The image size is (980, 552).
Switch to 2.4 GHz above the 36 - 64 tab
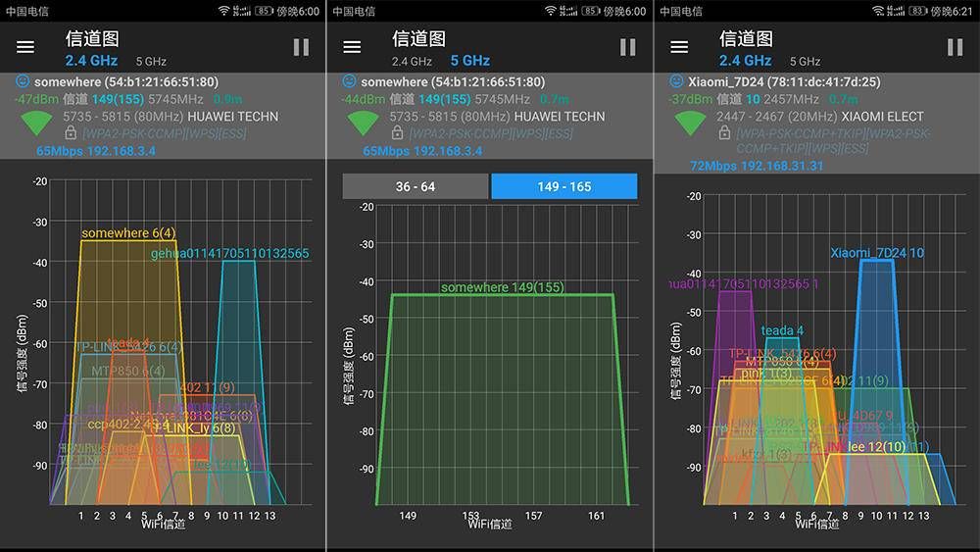point(412,61)
